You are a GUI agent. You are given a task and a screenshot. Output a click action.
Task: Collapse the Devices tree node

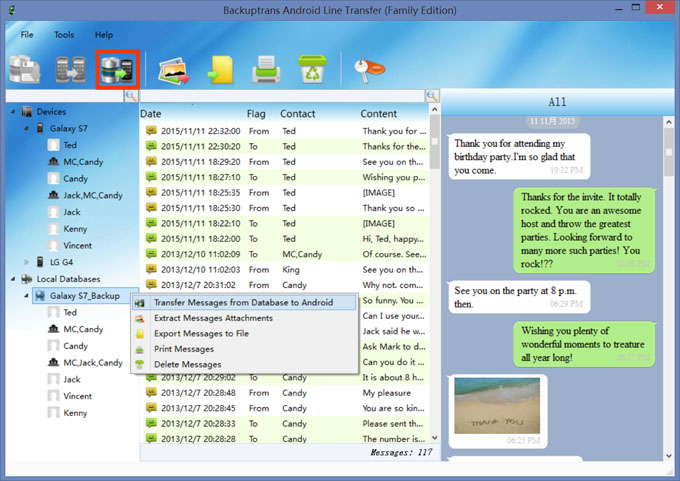click(x=13, y=112)
